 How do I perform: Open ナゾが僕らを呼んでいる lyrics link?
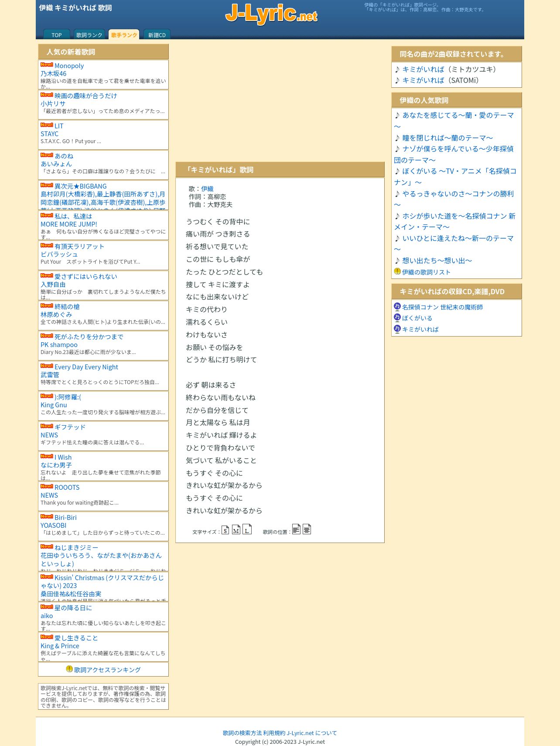tap(454, 155)
